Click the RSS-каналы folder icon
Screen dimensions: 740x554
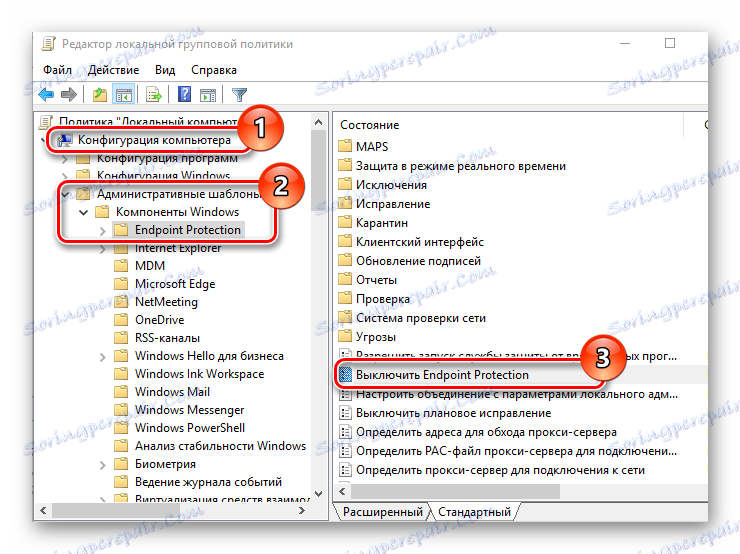(121, 337)
